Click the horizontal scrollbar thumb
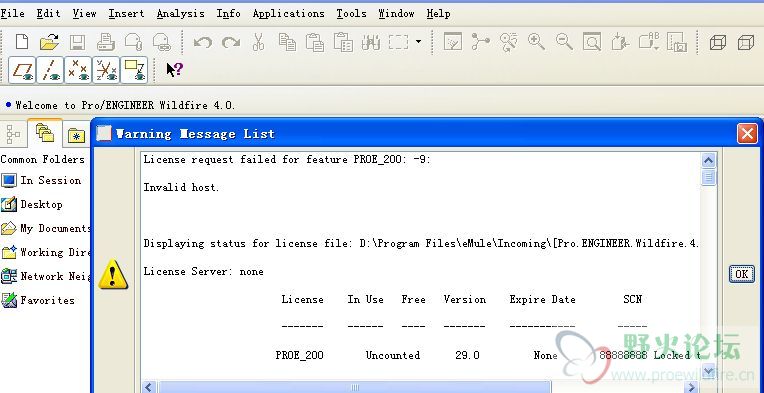 coord(354,387)
